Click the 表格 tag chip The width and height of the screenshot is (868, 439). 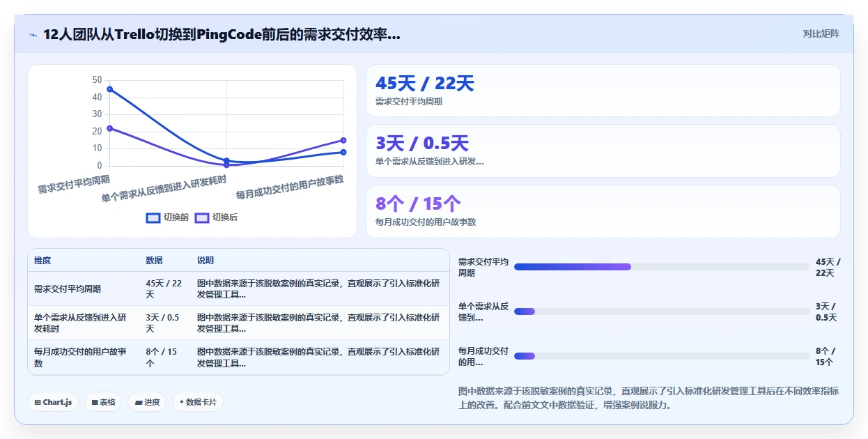[103, 402]
